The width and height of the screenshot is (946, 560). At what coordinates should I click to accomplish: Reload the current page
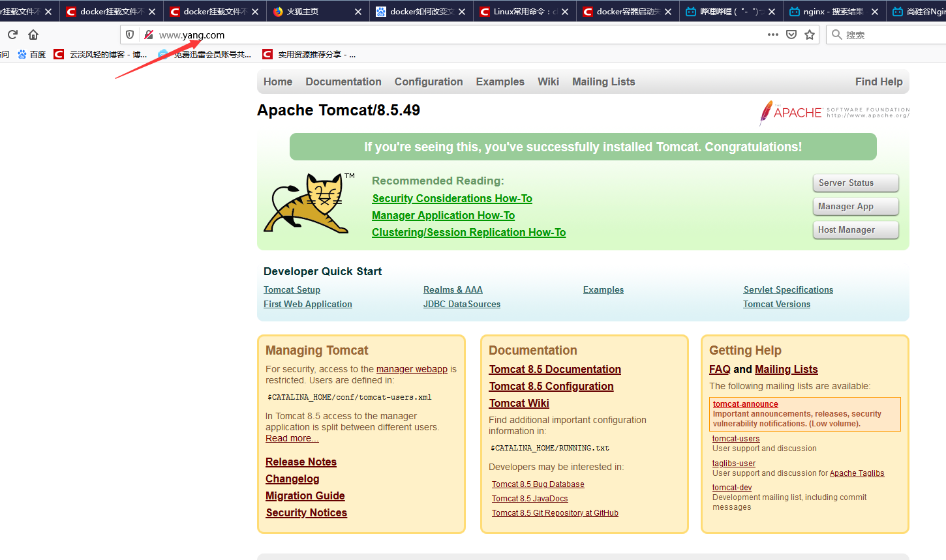pyautogui.click(x=12, y=35)
